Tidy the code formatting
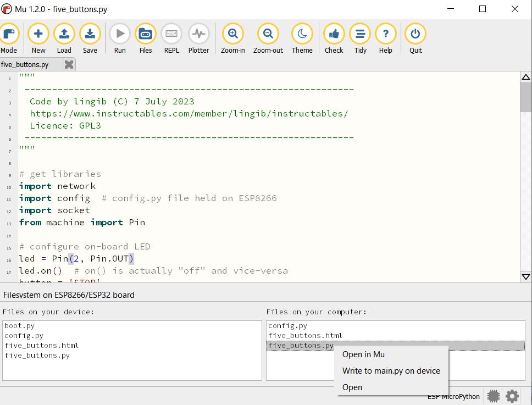 click(x=360, y=34)
